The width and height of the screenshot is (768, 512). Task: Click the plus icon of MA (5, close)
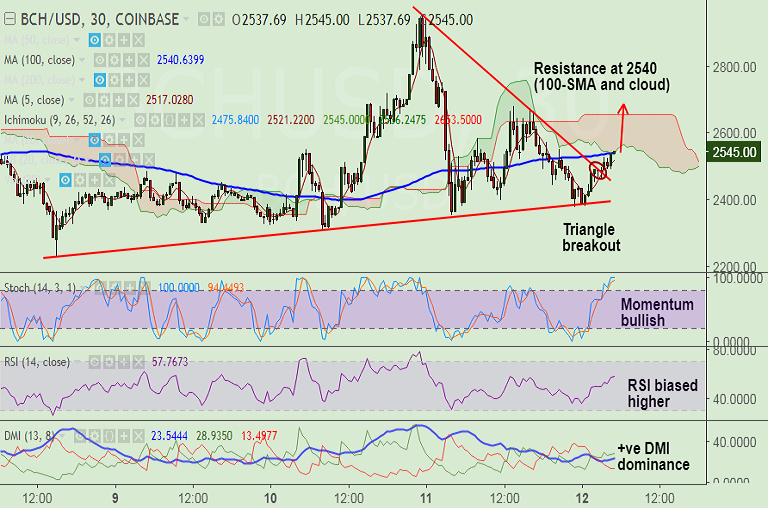pyautogui.click(x=119, y=100)
